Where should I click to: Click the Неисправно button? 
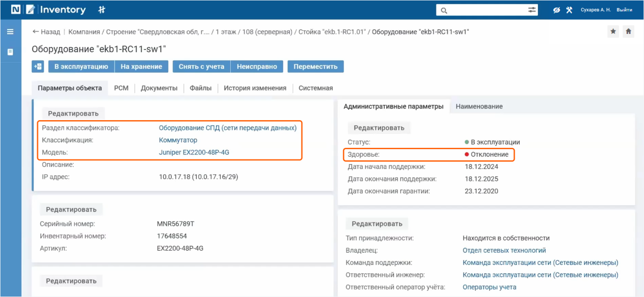(x=257, y=67)
